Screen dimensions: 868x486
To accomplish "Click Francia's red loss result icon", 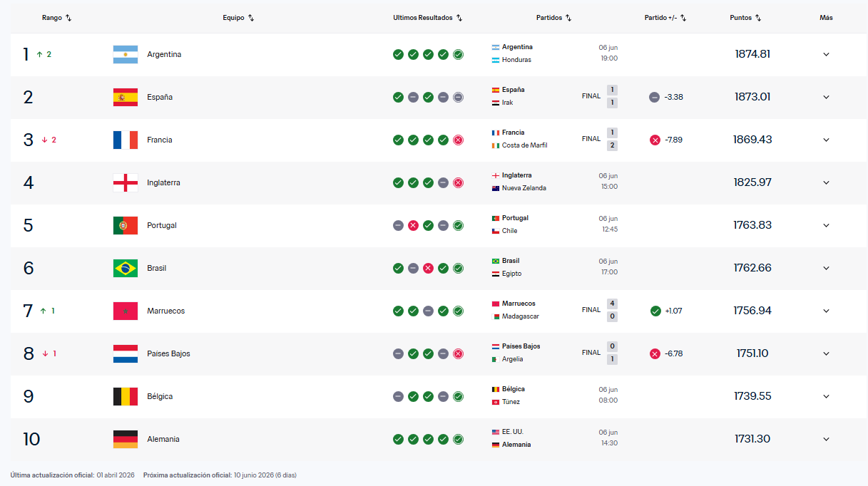I will pos(458,140).
